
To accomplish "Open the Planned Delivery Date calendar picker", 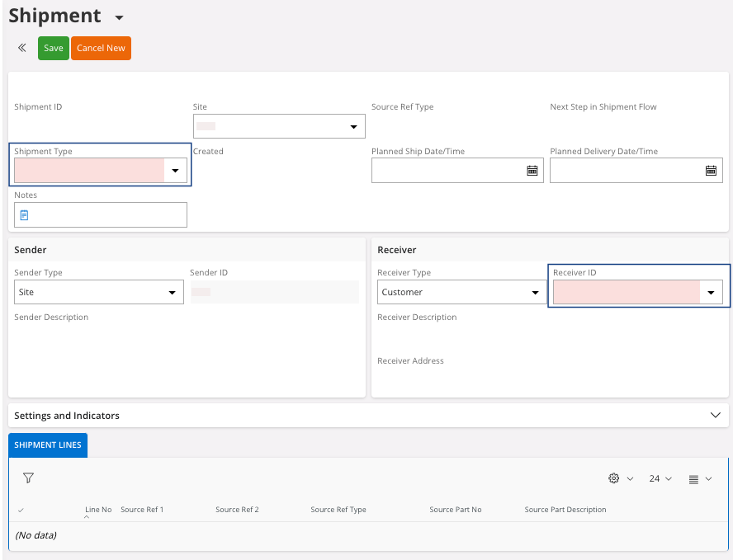I will (711, 171).
